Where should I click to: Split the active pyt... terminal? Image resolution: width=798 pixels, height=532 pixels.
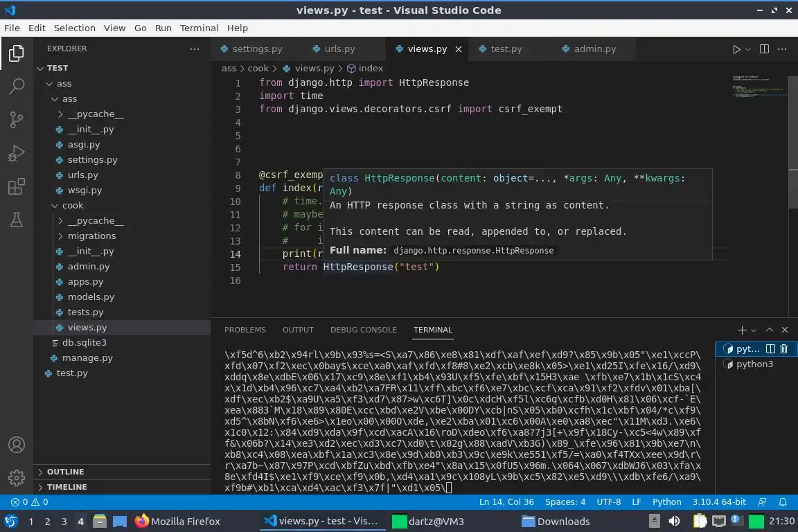tap(770, 348)
